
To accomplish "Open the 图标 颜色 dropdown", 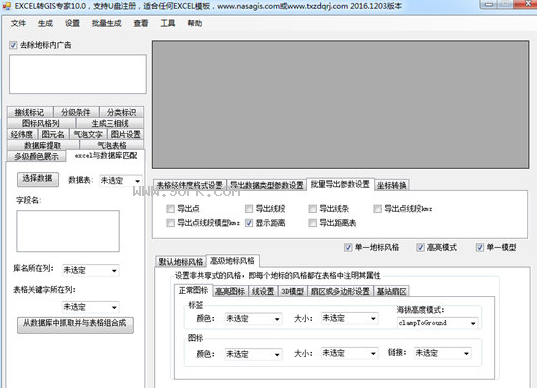I will 253,354.
